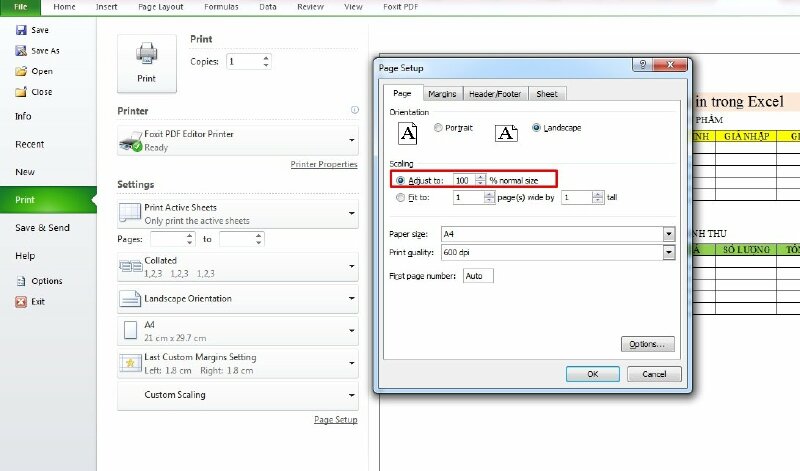Click the printer info icon beside Printer heading
Screen dimensions: 800x471
click(x=355, y=110)
